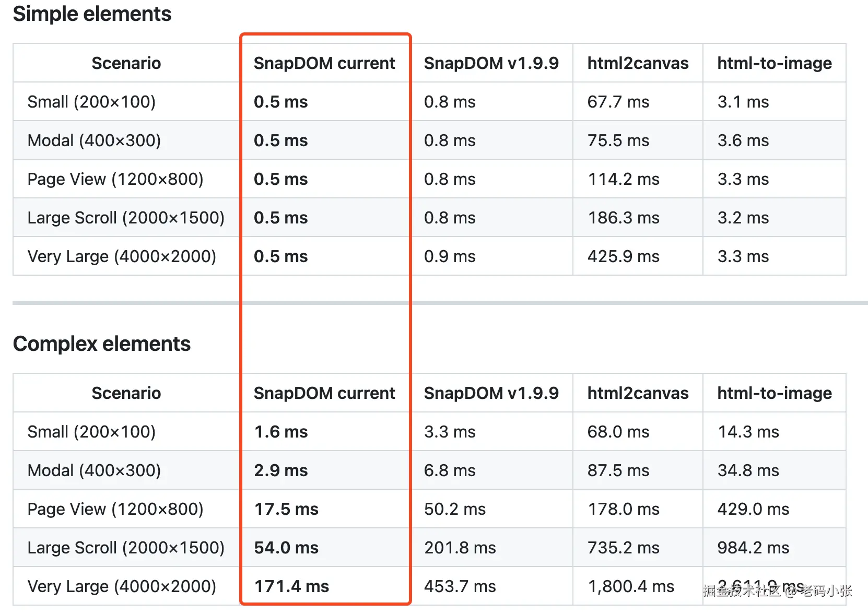Click the "Complex elements" heading
868x614 pixels.
(102, 344)
